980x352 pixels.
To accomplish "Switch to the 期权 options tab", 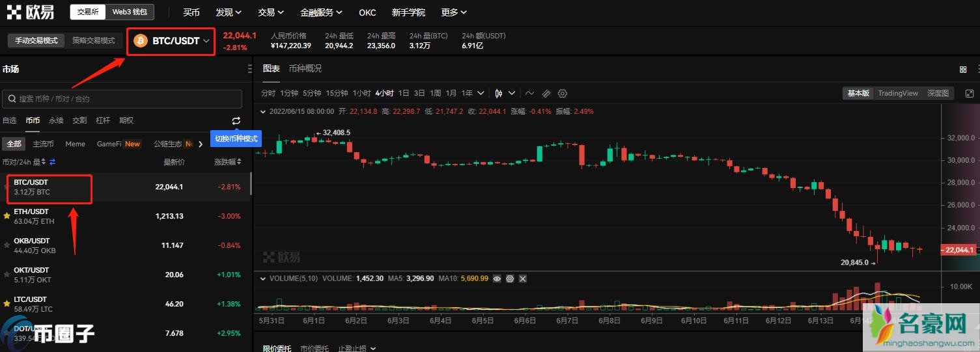I will [126, 120].
